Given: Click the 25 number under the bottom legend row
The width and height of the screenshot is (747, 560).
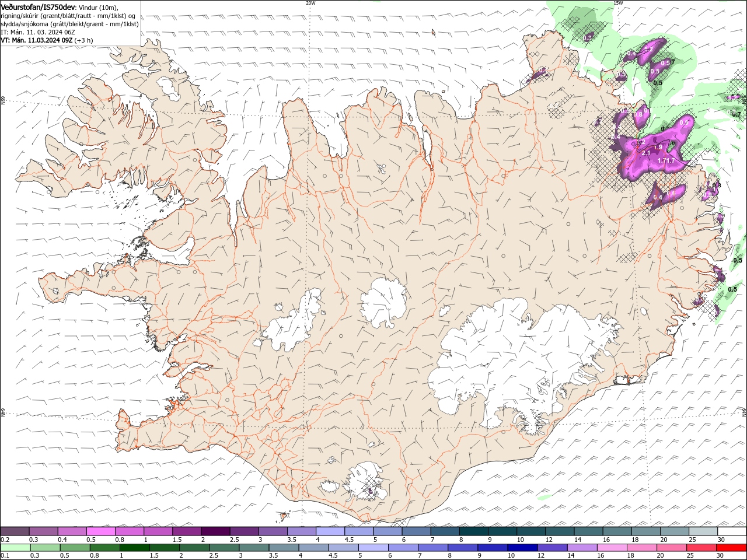Looking at the screenshot, I should [x=690, y=556].
